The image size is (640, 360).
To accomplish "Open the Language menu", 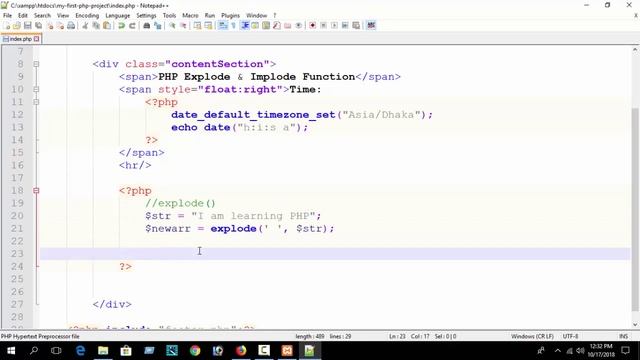I will pyautogui.click(x=118, y=16).
